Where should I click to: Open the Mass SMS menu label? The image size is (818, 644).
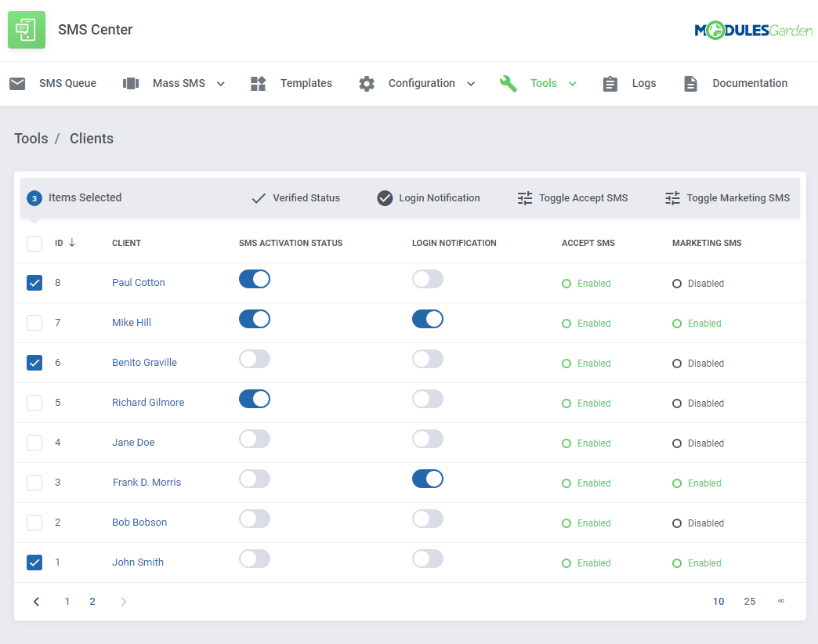point(179,83)
